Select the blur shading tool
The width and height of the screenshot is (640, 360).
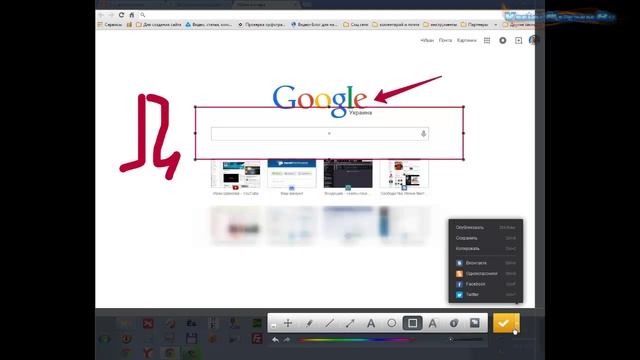[x=474, y=323]
